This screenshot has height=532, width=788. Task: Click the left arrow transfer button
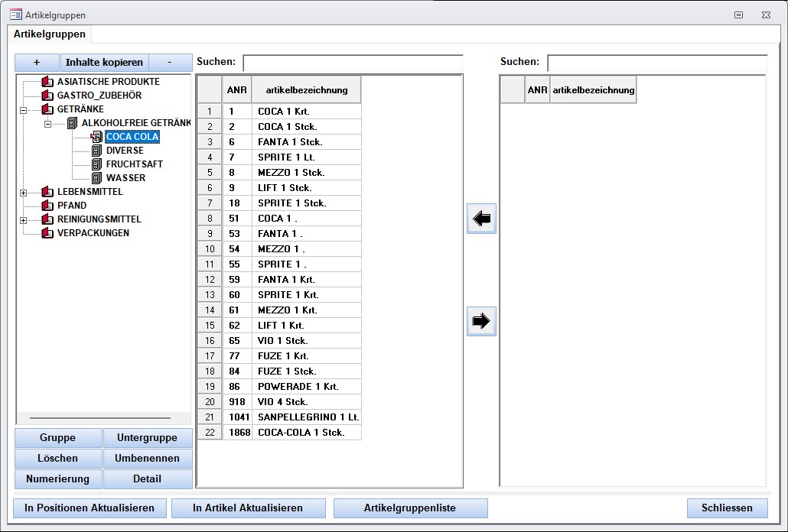[x=481, y=219]
